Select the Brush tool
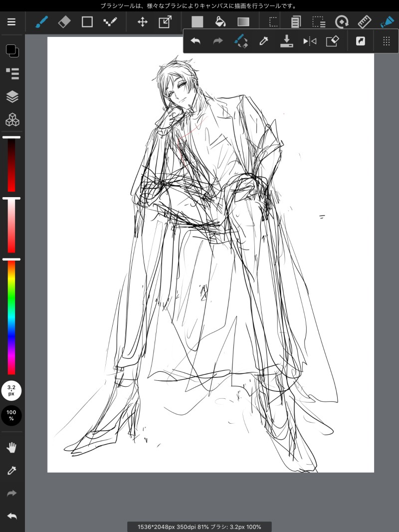 (42, 22)
